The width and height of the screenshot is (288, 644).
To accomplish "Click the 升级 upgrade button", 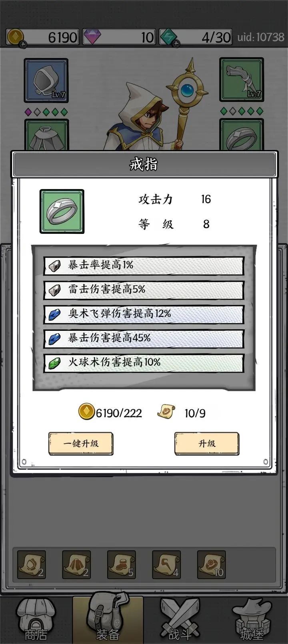I will (x=207, y=443).
